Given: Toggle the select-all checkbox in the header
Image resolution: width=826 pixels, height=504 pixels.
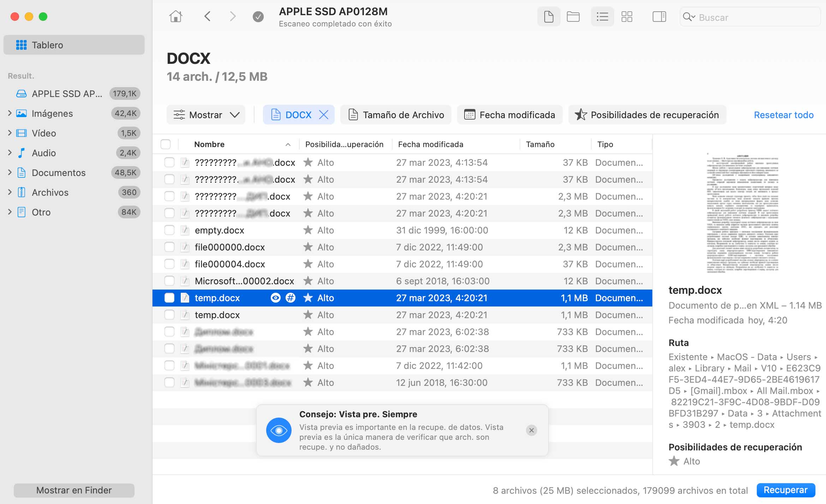Looking at the screenshot, I should coord(166,144).
